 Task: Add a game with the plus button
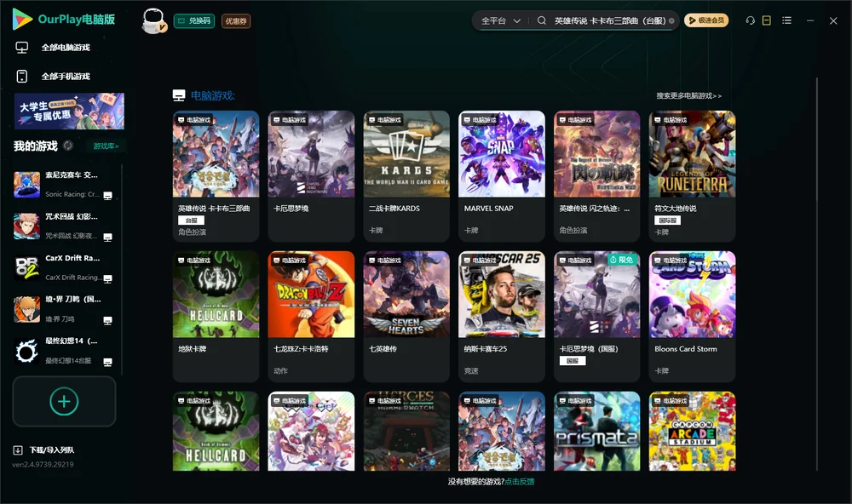[x=64, y=401]
